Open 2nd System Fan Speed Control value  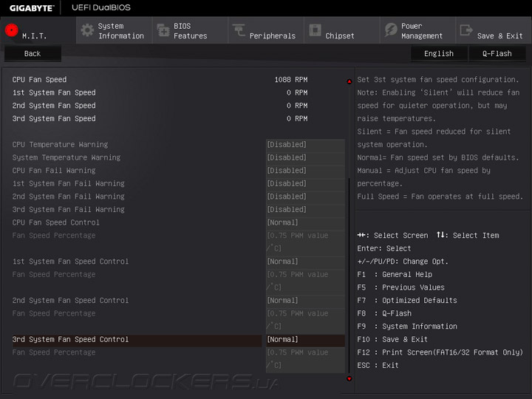tap(305, 301)
